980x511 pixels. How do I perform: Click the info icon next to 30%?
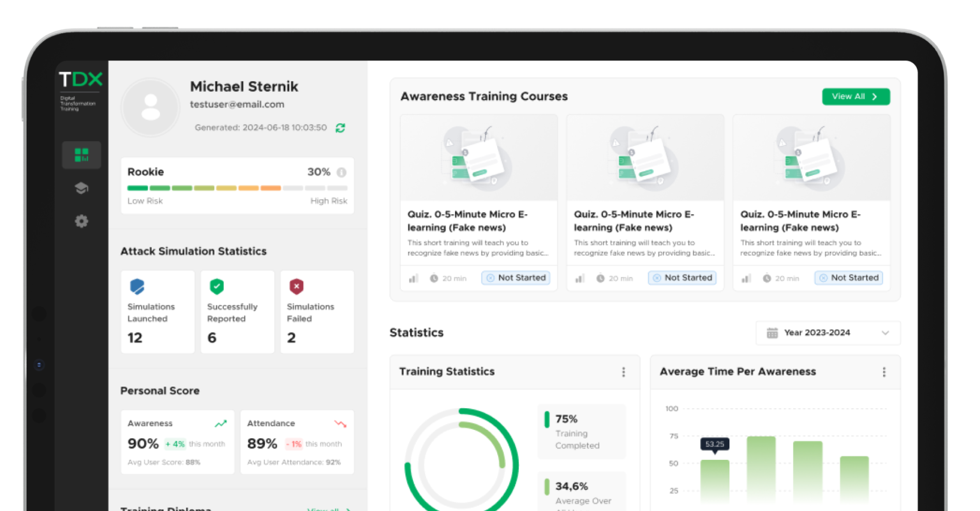341,172
